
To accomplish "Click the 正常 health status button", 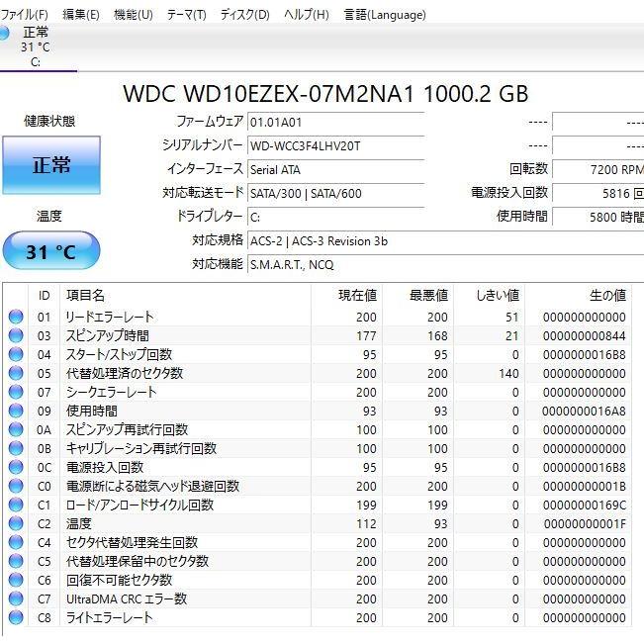I will [51, 164].
